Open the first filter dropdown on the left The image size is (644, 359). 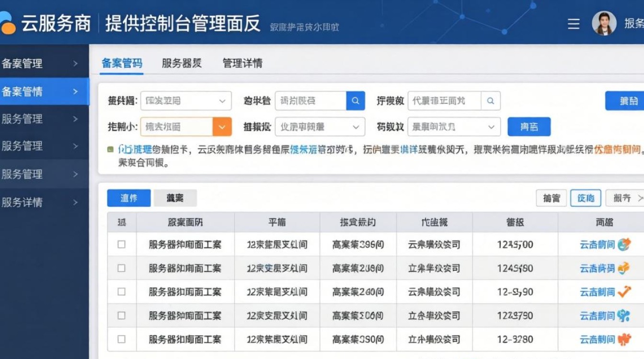[185, 101]
